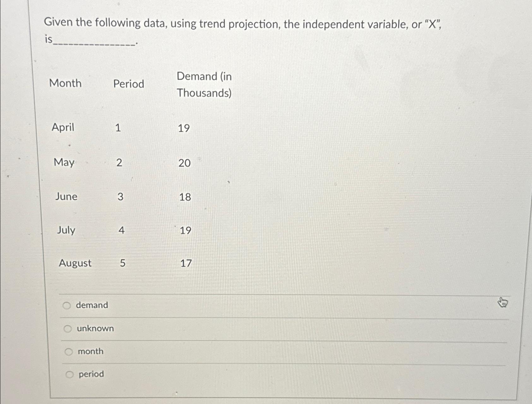532x404 pixels.
Task: Select the 'unknown' radio button
Action: pos(68,328)
